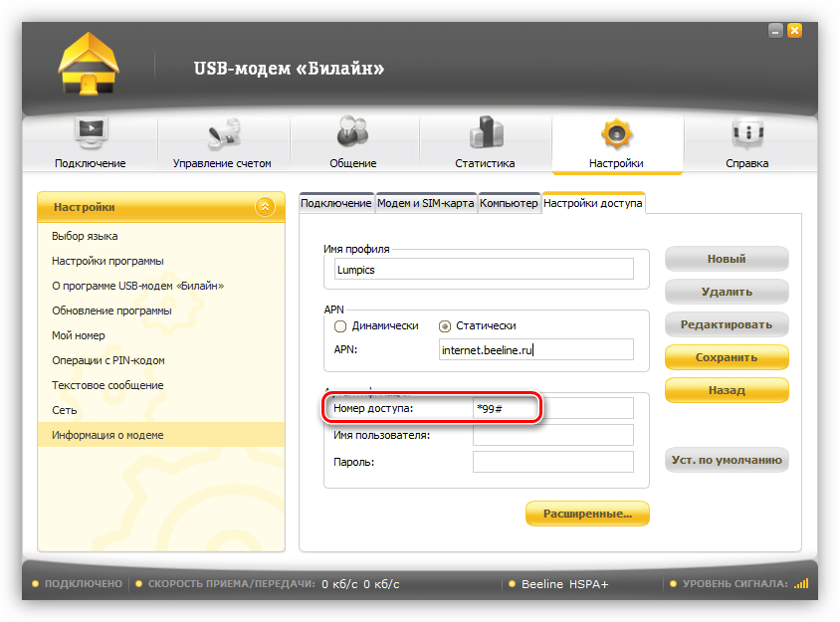Screen dimensions: 840x622
Task: Click the signal level bars icon
Action: 801,584
